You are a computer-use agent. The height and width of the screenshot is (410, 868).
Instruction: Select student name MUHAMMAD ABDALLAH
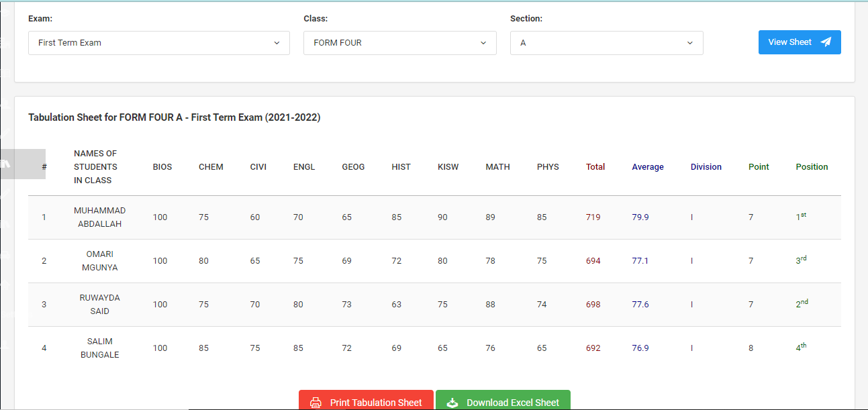[99, 217]
